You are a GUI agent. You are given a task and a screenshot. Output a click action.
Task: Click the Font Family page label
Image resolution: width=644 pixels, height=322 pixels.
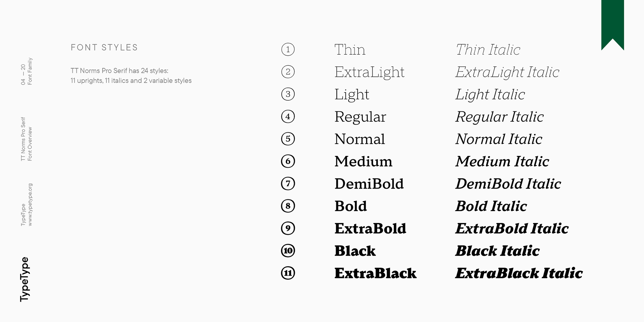30,71
